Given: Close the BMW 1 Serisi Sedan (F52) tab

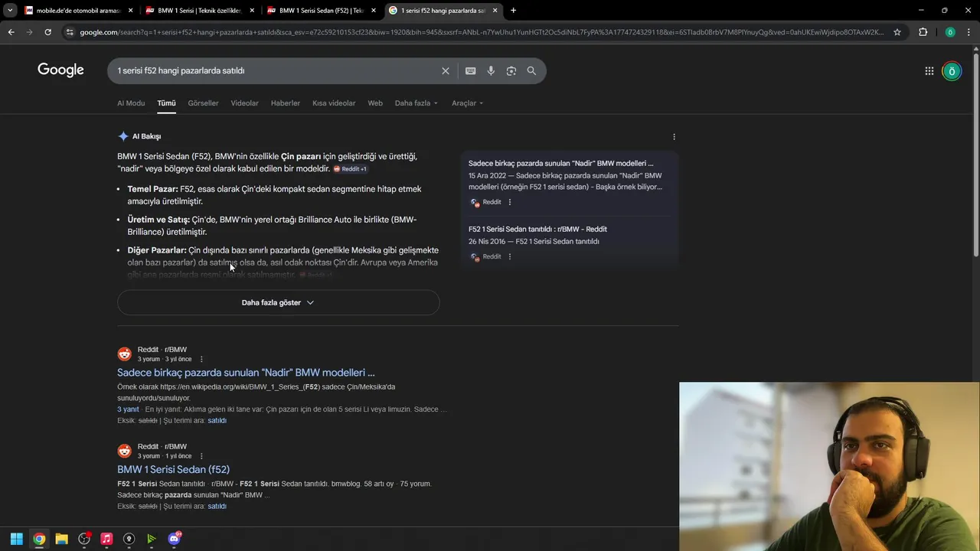Looking at the screenshot, I should pos(374,11).
